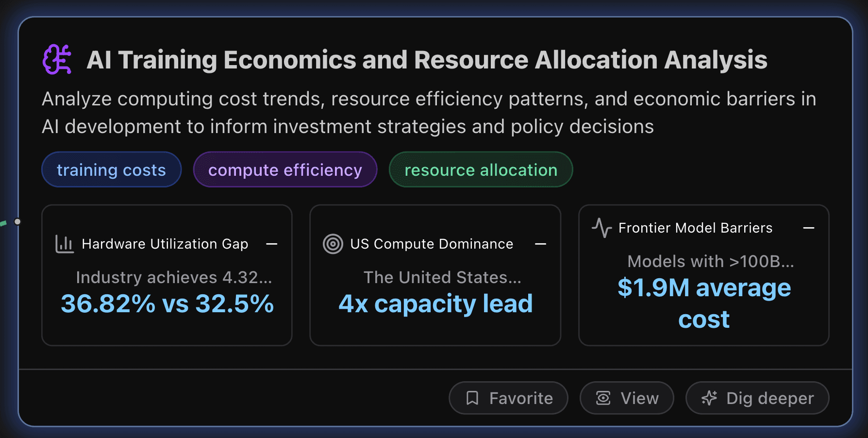The height and width of the screenshot is (438, 868).
Task: Toggle the training costs tag
Action: tap(111, 169)
